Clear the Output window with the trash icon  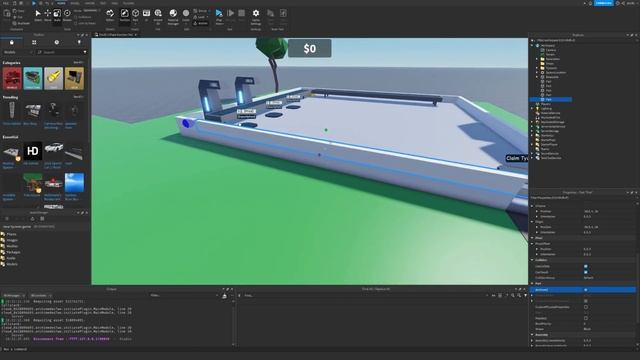(x=224, y=296)
